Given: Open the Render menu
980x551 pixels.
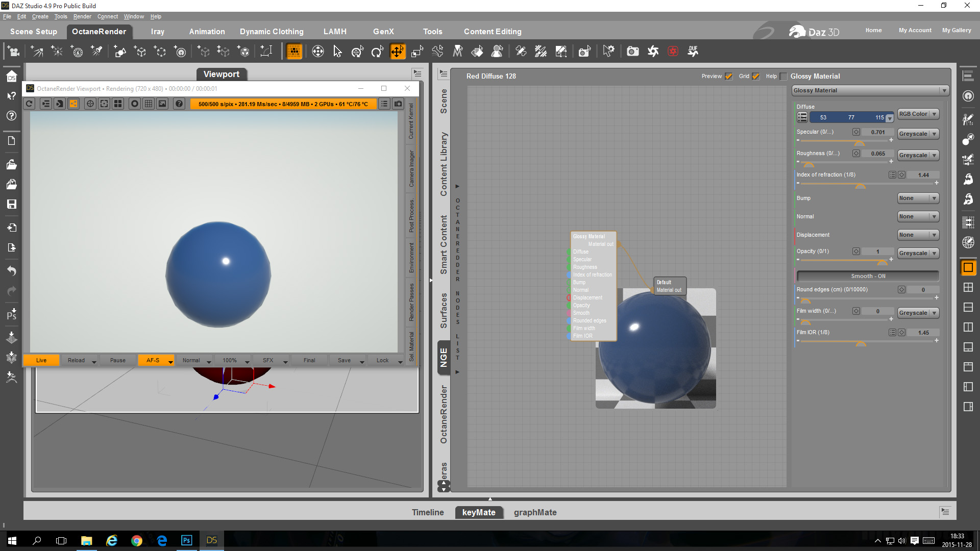Looking at the screenshot, I should tap(82, 16).
